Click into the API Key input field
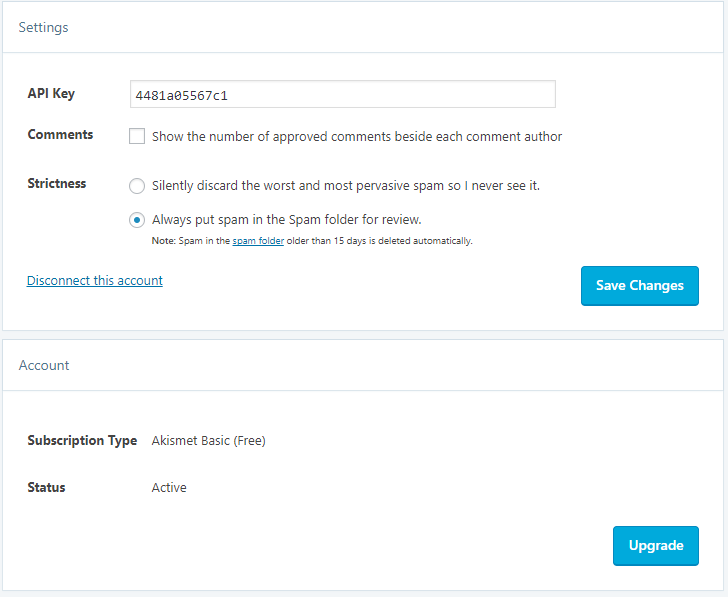The width and height of the screenshot is (728, 597). [x=343, y=94]
